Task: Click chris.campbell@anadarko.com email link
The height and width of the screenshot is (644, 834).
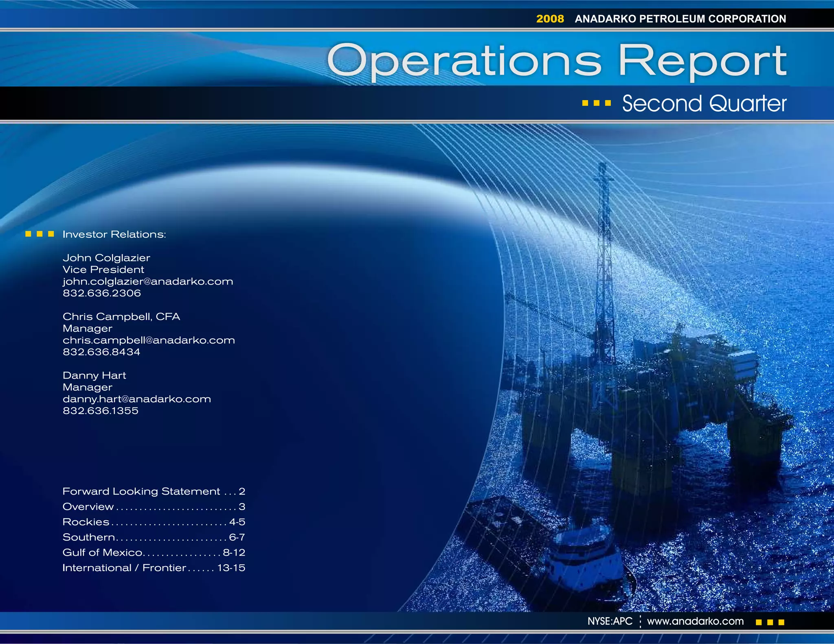Action: [149, 340]
